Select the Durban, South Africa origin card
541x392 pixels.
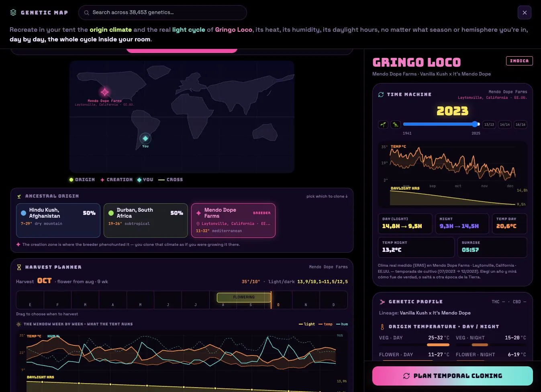pos(146,220)
